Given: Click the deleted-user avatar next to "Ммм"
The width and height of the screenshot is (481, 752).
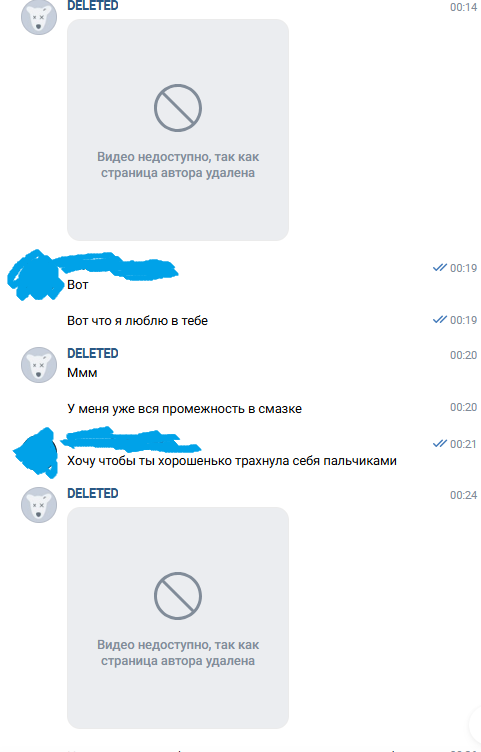Looking at the screenshot, I should pos(39,365).
